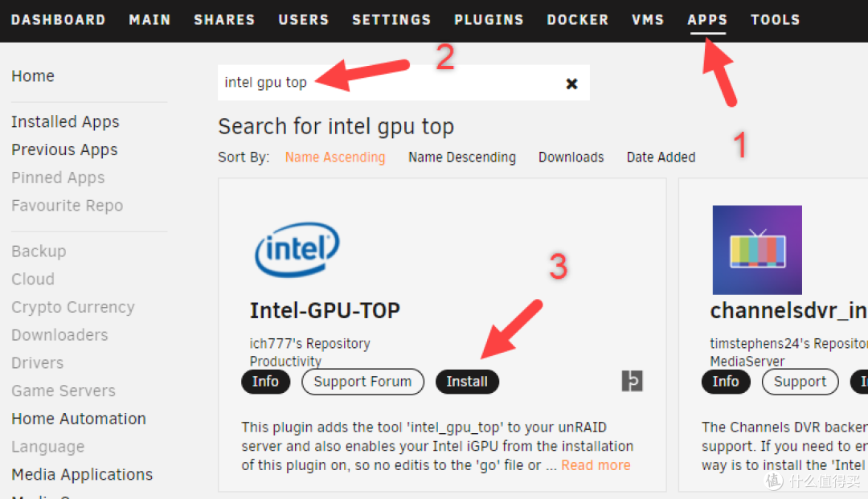Show Installed Apps in sidebar
The image size is (868, 499).
(x=65, y=122)
